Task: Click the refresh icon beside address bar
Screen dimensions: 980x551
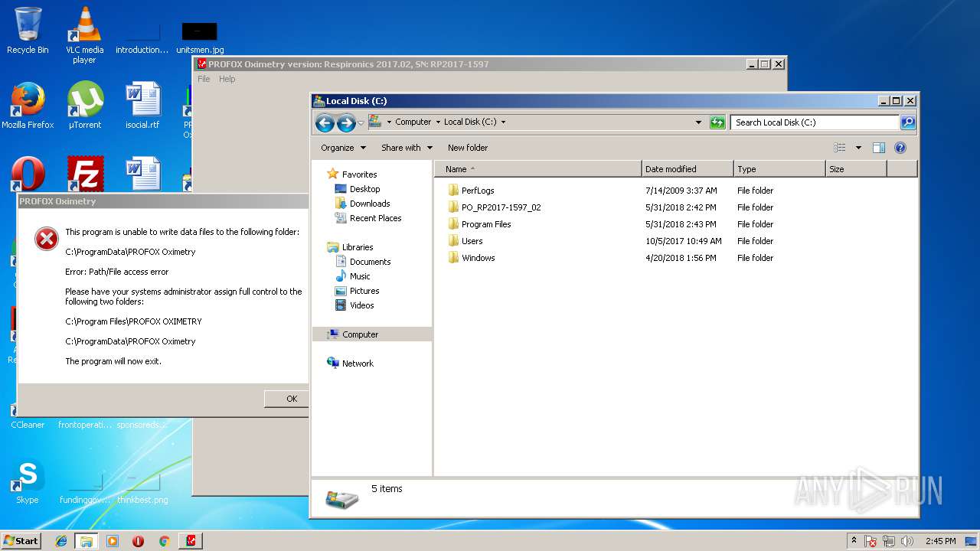Action: pos(717,122)
